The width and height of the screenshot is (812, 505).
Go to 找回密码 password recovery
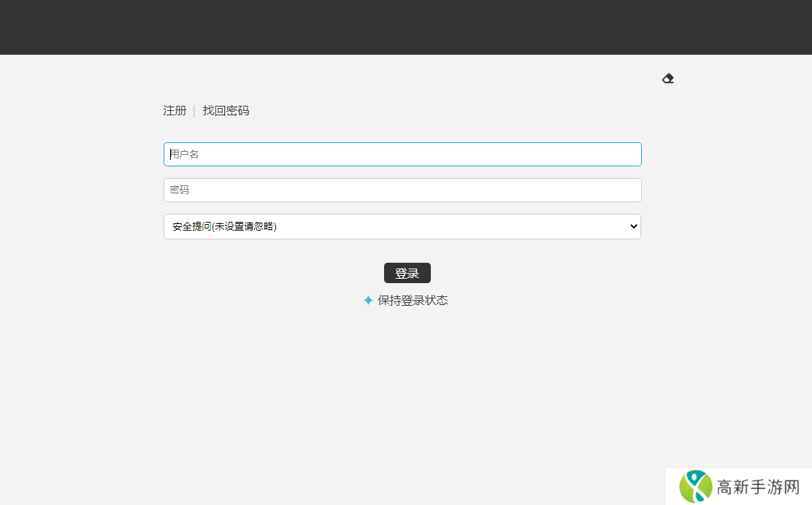click(x=226, y=111)
